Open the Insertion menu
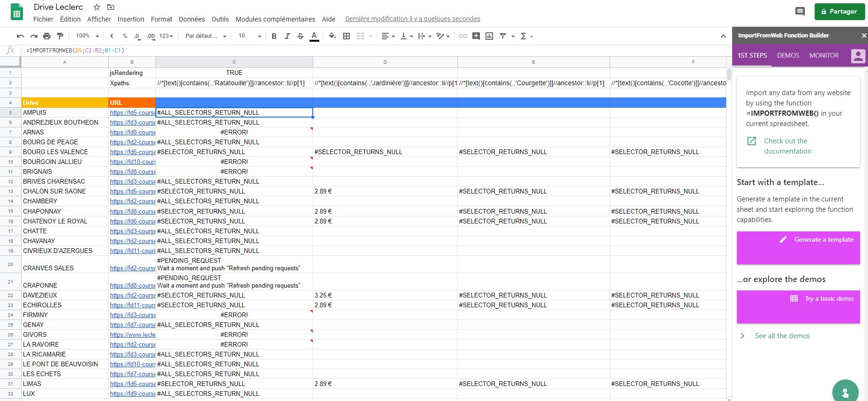The width and height of the screenshot is (868, 401). [x=131, y=19]
